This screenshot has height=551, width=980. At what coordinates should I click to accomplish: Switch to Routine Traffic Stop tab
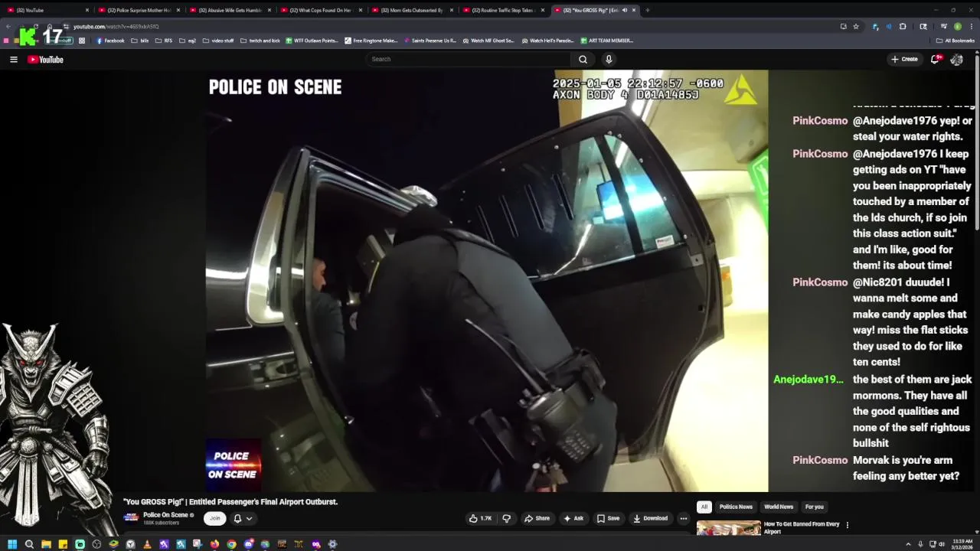point(503,10)
